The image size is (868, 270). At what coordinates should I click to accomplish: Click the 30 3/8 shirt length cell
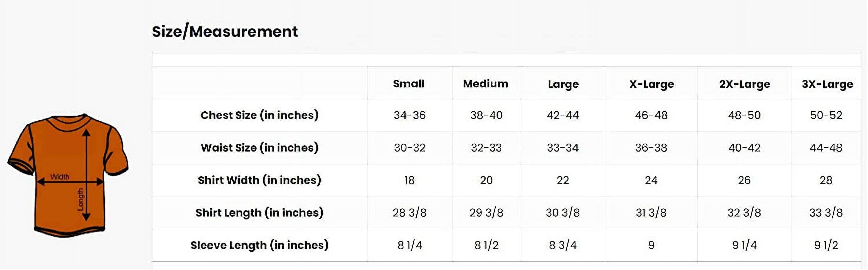pyautogui.click(x=563, y=213)
